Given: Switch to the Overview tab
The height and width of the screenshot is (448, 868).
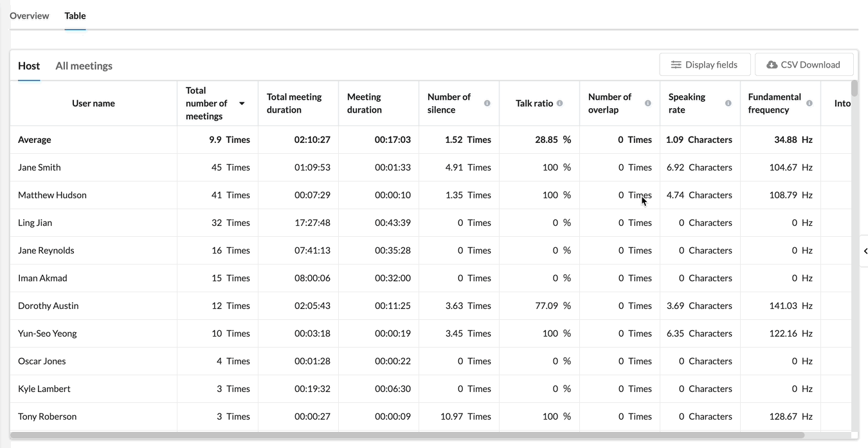Looking at the screenshot, I should 29,15.
